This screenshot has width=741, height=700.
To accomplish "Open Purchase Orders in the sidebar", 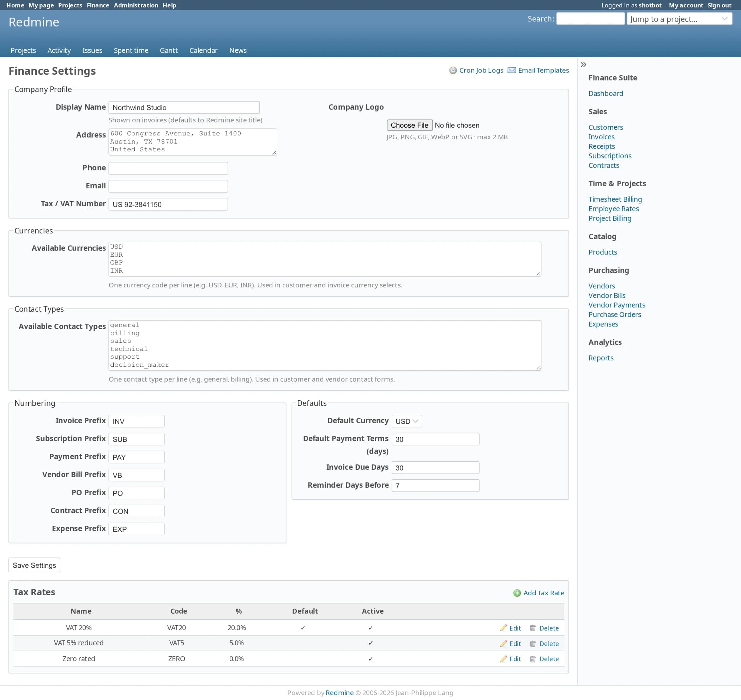I will point(615,315).
